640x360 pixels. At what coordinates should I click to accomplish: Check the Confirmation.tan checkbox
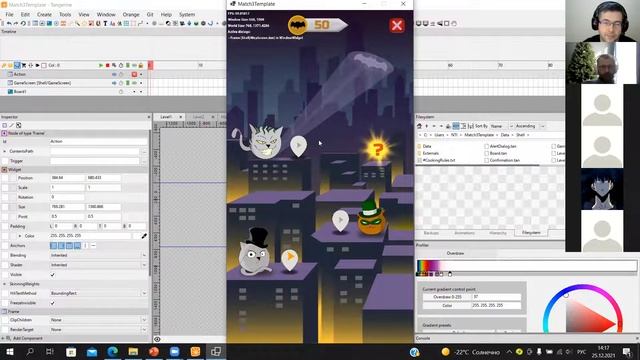click(x=487, y=160)
